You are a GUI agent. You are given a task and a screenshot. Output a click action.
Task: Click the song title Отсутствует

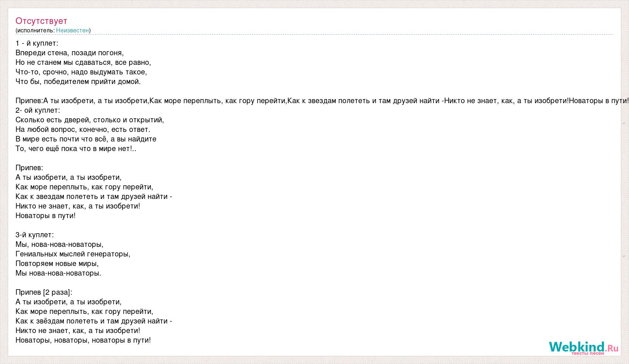41,21
